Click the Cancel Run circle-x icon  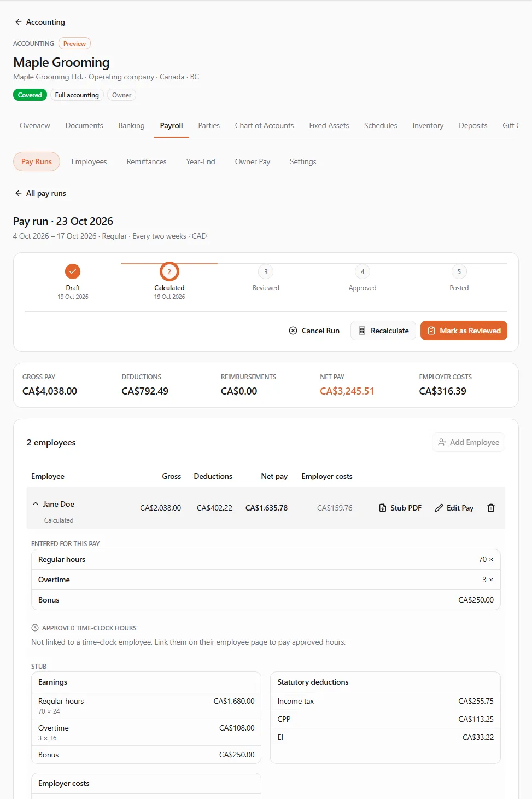[293, 331]
